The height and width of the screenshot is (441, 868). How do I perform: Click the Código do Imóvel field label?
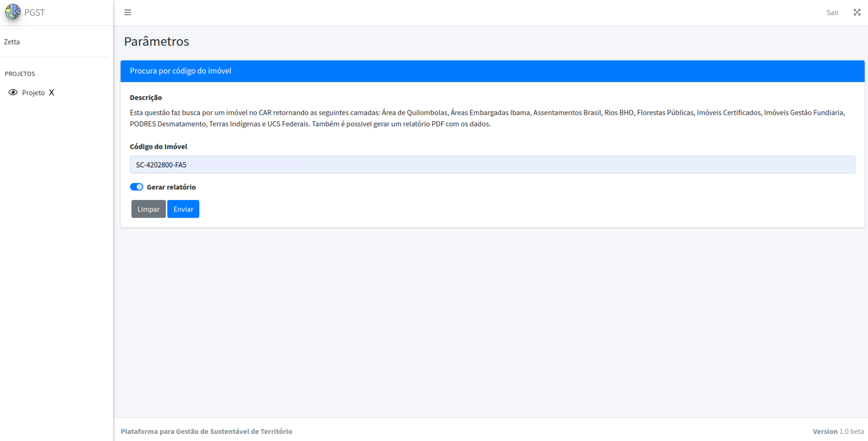158,146
